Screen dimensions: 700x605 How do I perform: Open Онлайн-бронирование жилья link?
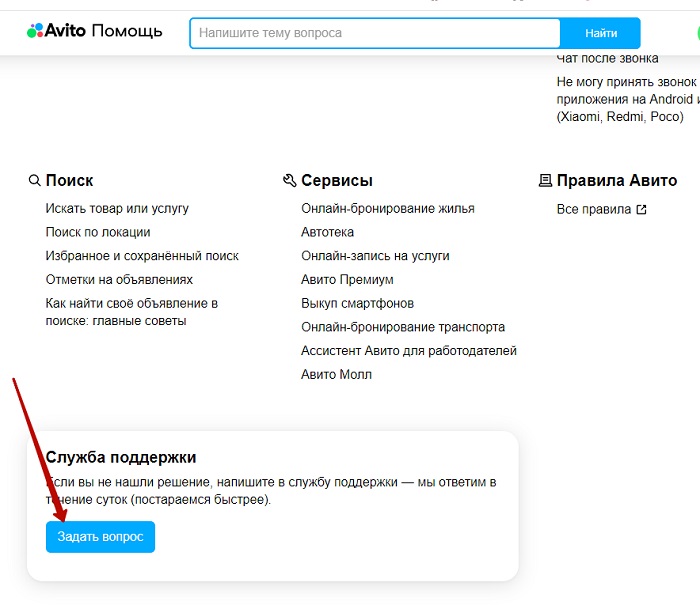(x=388, y=209)
